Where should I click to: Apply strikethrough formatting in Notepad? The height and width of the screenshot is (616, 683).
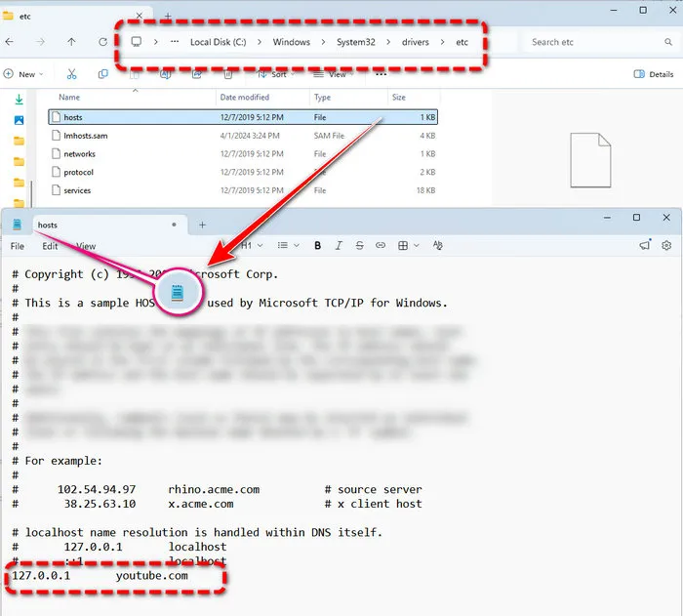point(359,246)
